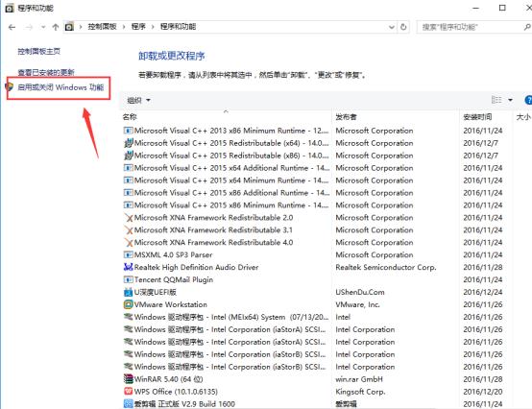Sort by 发布者 column header
The width and height of the screenshot is (532, 409).
346,117
